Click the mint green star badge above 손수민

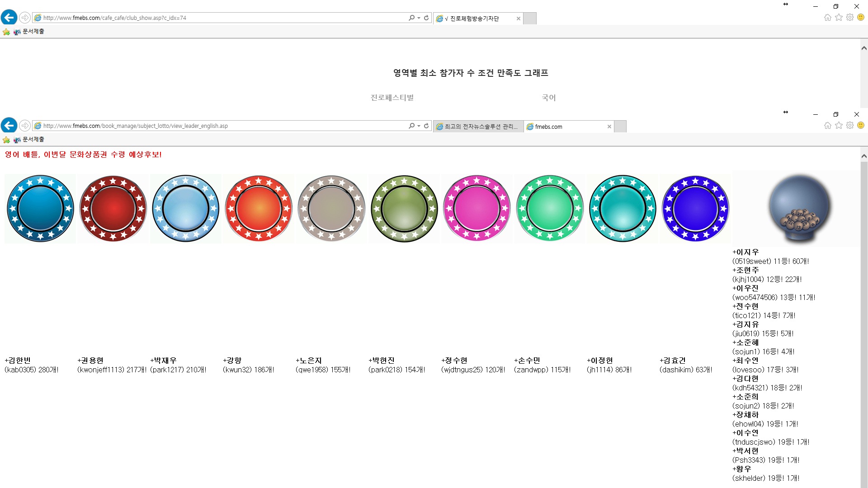[x=550, y=209]
